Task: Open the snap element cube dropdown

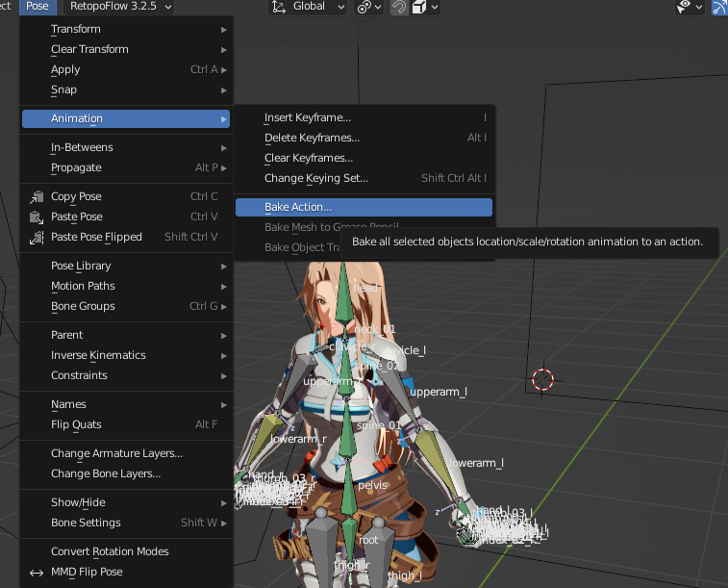Action: click(425, 7)
